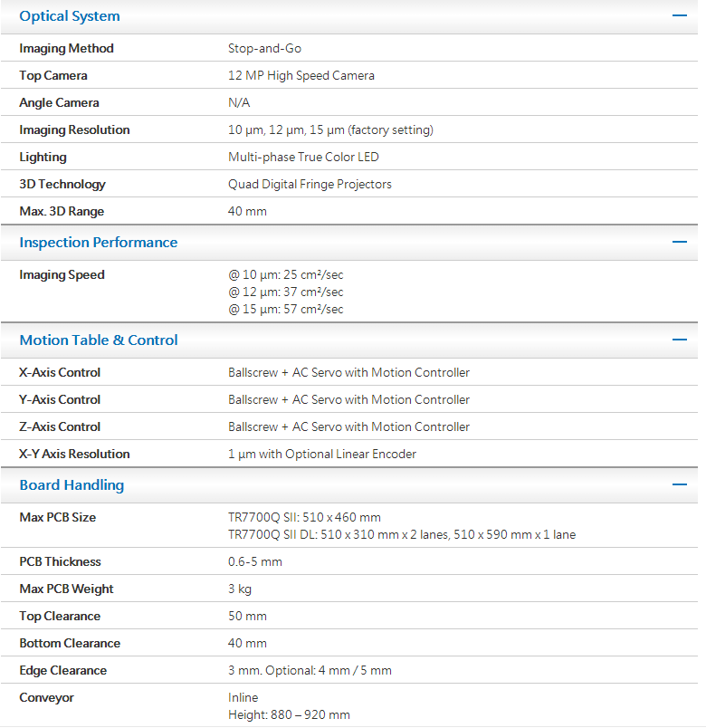This screenshot has height=728, width=706.
Task: Collapse Inspection Performance using its minus icon
Action: point(680,242)
